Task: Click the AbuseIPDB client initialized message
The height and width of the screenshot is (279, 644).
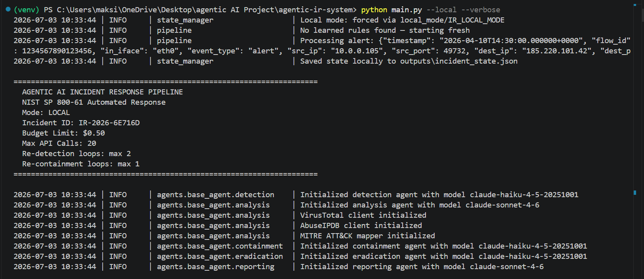Action: (x=361, y=226)
